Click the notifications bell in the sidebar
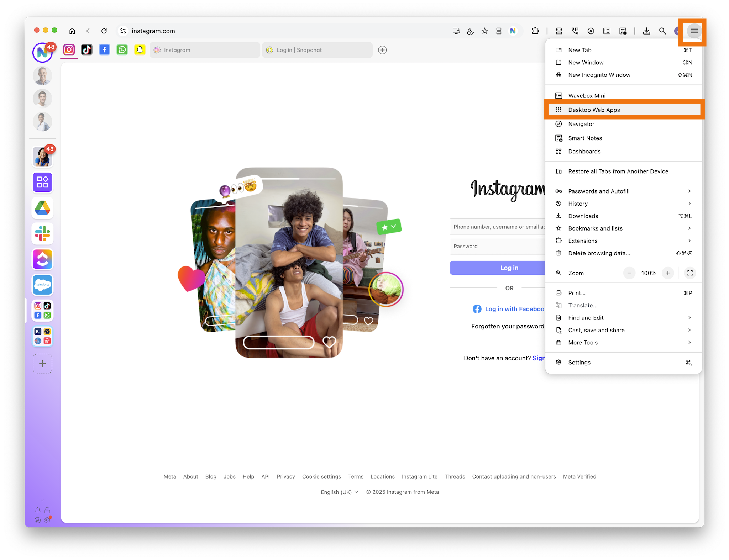729x560 pixels. [37, 511]
